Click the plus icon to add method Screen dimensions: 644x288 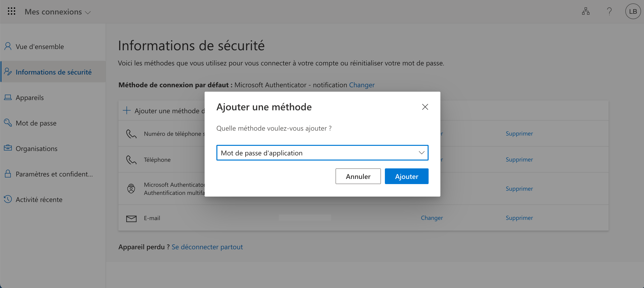click(x=127, y=110)
